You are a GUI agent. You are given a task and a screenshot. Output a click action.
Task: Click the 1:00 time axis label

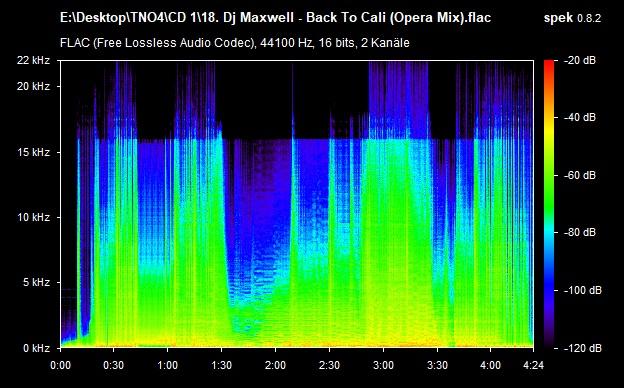pyautogui.click(x=167, y=365)
